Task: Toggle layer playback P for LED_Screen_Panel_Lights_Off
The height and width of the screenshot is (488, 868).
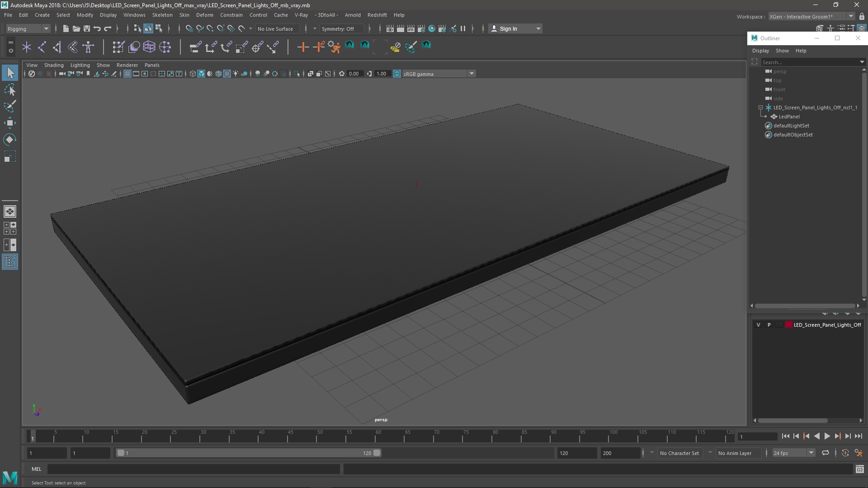Action: coord(769,325)
